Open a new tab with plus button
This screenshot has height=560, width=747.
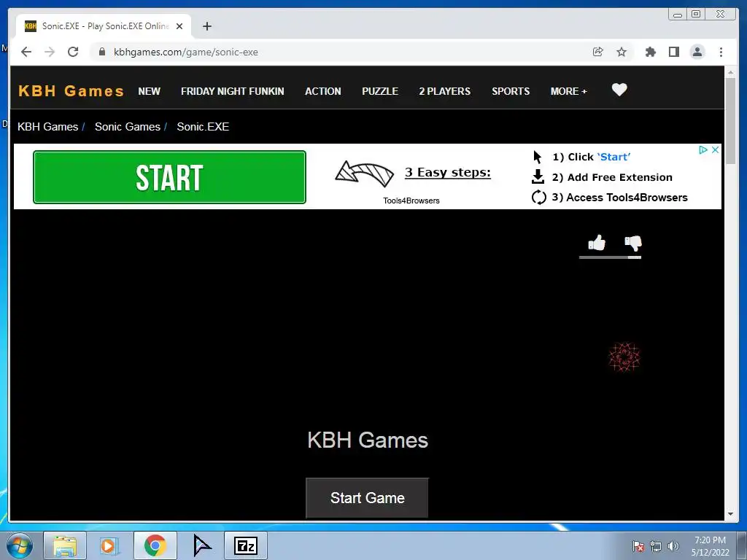click(206, 26)
